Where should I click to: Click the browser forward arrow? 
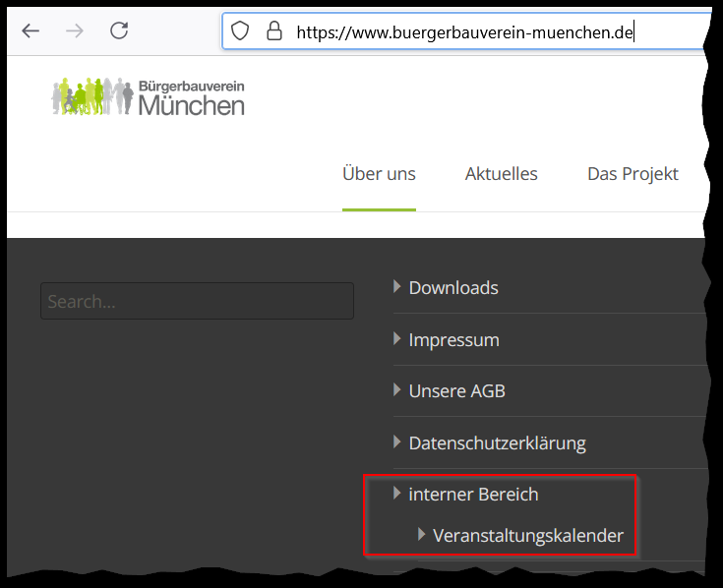click(x=75, y=30)
